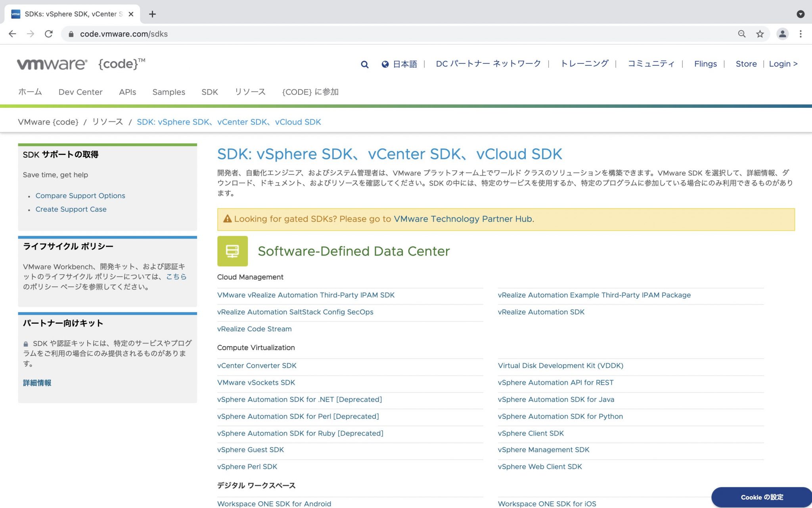The height and width of the screenshot is (508, 812).
Task: Expand the tab search dropdown arrow
Action: click(x=801, y=14)
